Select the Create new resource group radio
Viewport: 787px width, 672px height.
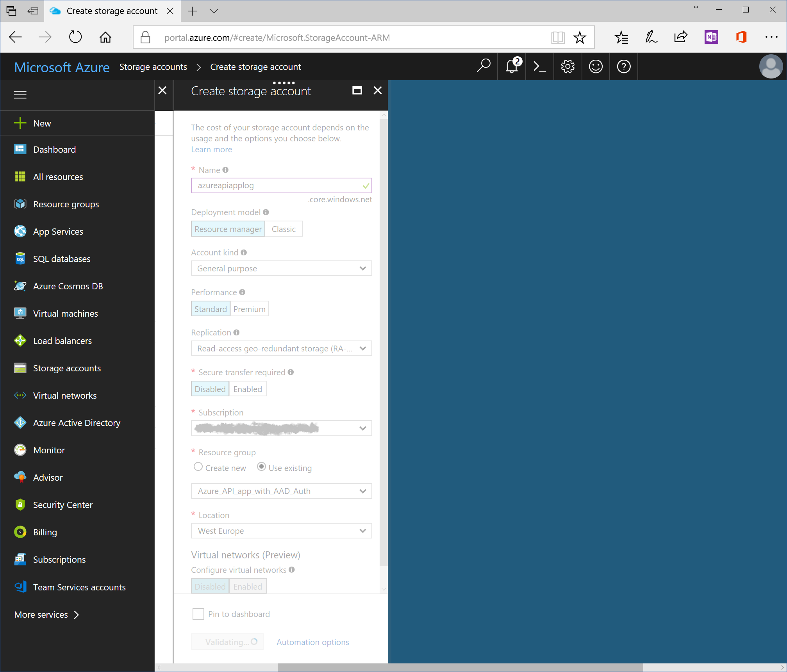click(x=198, y=467)
